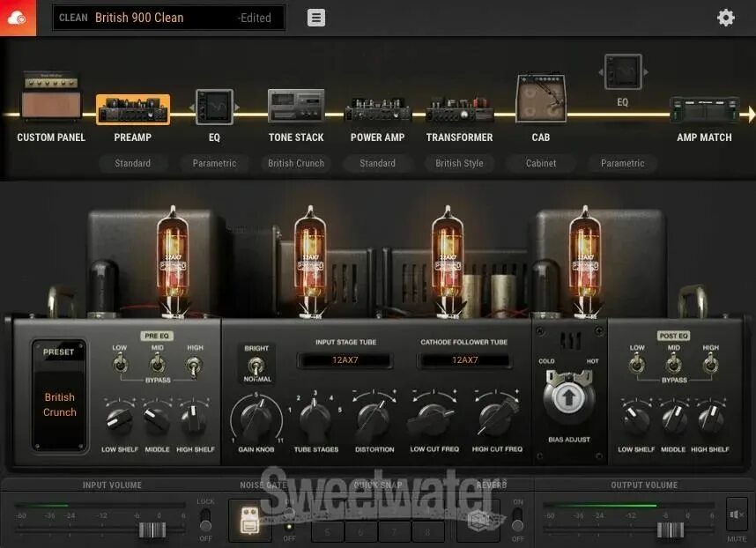Click the left arrow beside post-cab EQ
This screenshot has width=756, height=548.
point(601,72)
